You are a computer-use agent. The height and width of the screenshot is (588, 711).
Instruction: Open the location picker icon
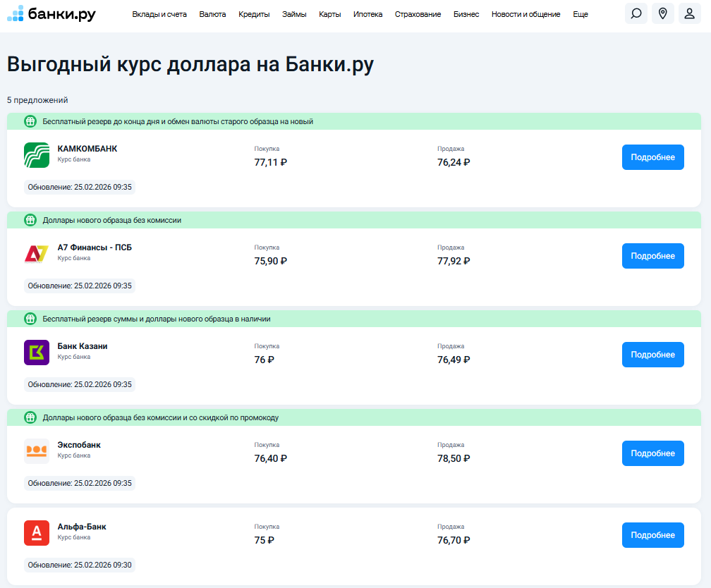click(x=662, y=13)
